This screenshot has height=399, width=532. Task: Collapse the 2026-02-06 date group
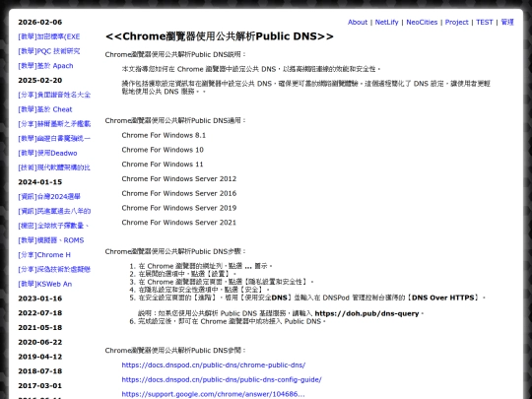40,22
